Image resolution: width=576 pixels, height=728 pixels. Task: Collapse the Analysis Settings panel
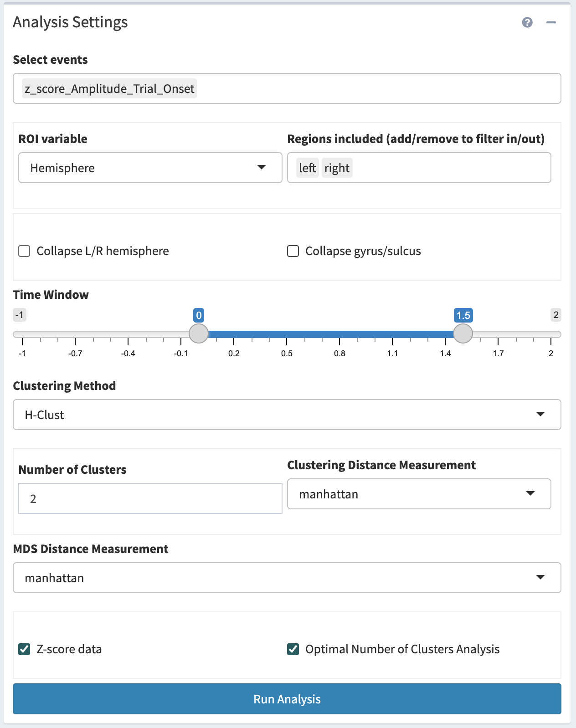pyautogui.click(x=551, y=22)
